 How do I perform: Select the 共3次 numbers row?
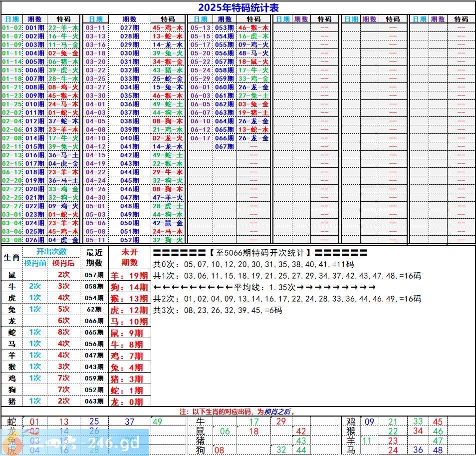click(217, 310)
